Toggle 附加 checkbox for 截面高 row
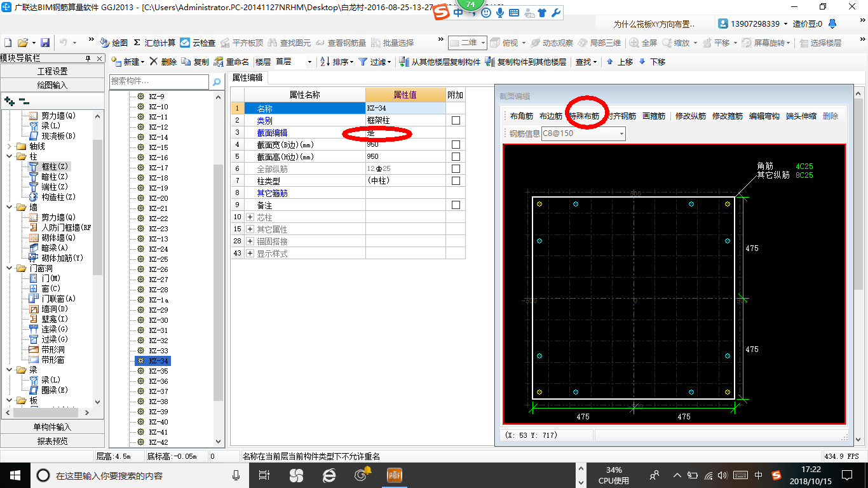 tap(456, 156)
